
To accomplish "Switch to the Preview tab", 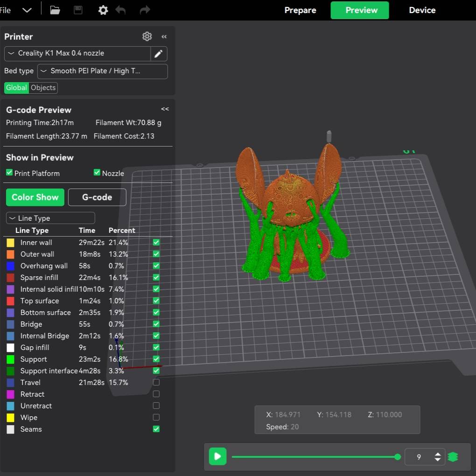I will point(360,10).
